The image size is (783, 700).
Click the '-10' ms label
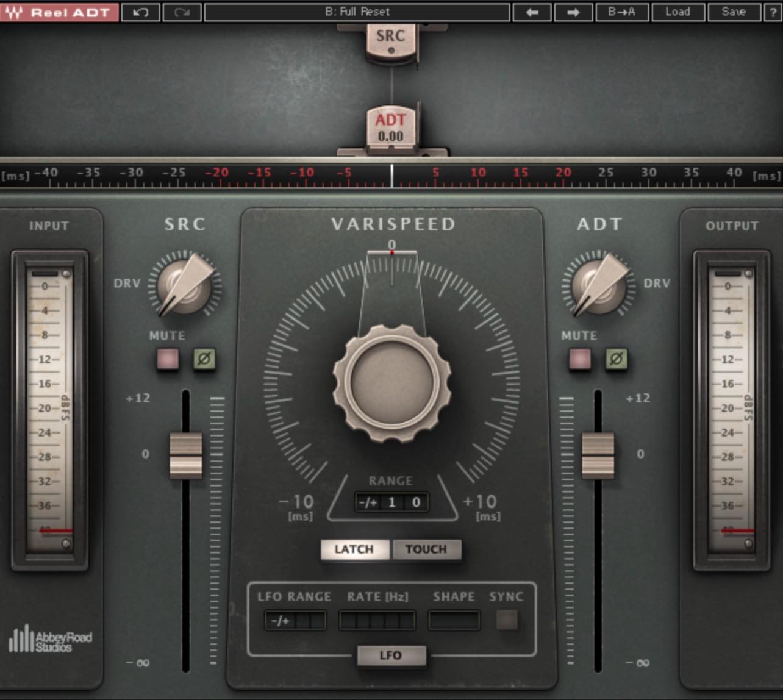pos(296,502)
